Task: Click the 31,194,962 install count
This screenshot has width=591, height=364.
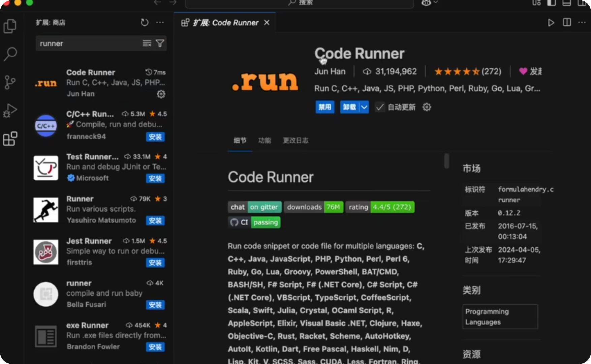Action: (390, 71)
